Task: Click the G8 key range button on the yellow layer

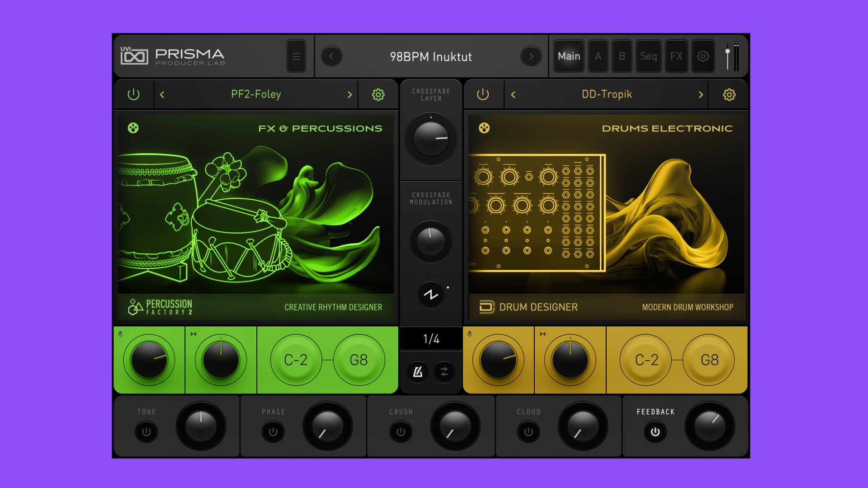Action: coord(708,360)
